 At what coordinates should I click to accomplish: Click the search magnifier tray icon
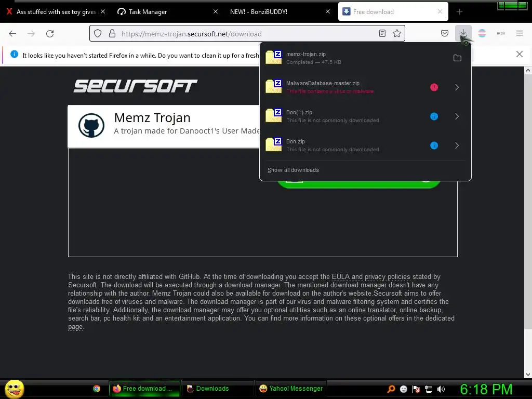391,389
